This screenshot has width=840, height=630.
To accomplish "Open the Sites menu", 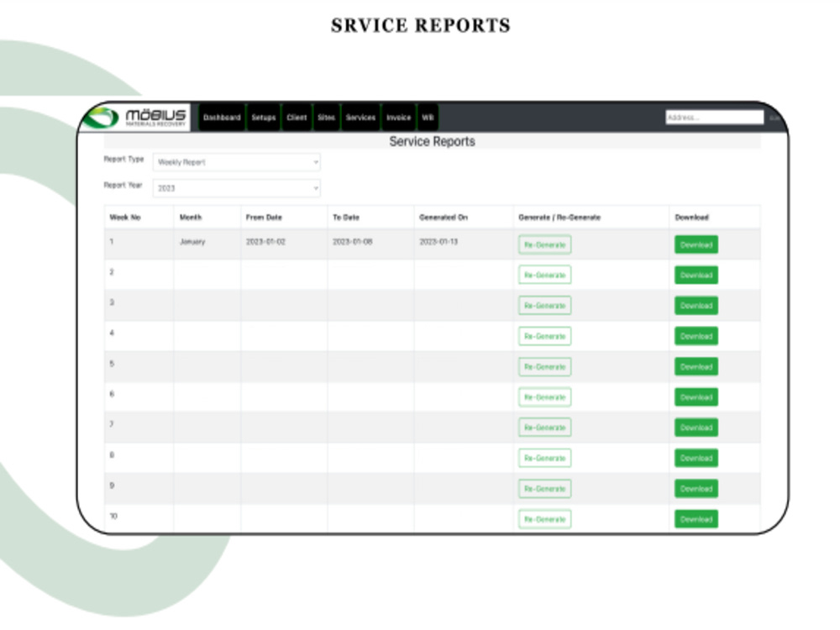I will coord(326,118).
